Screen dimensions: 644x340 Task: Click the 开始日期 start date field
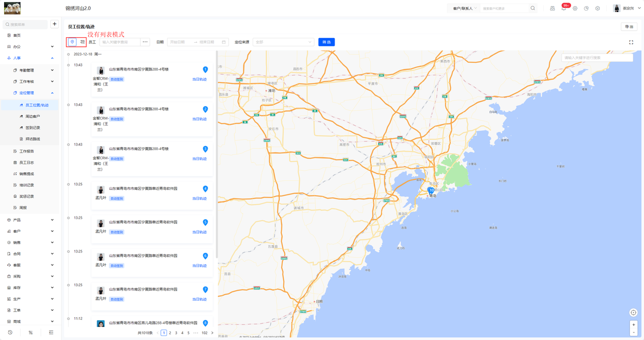click(181, 42)
